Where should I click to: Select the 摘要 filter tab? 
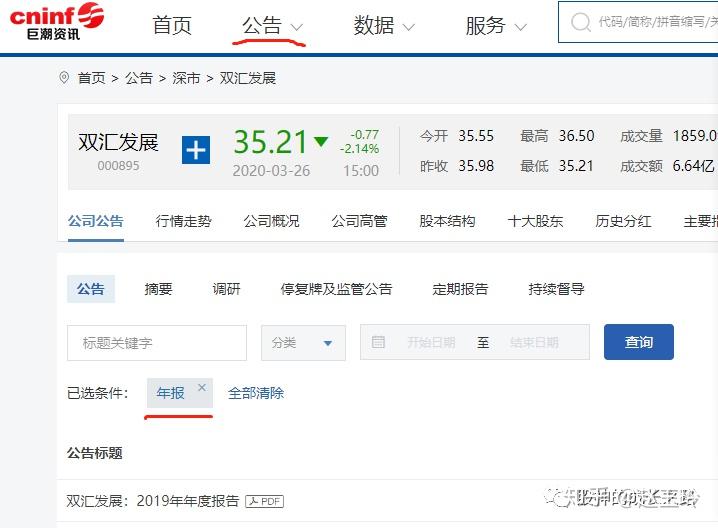tap(158, 289)
